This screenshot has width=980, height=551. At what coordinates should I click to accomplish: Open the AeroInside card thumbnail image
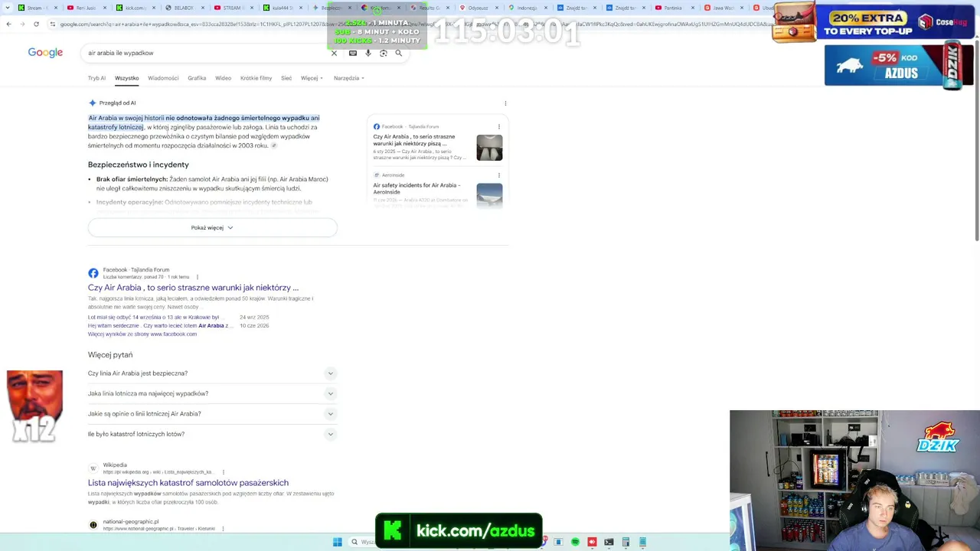[489, 195]
